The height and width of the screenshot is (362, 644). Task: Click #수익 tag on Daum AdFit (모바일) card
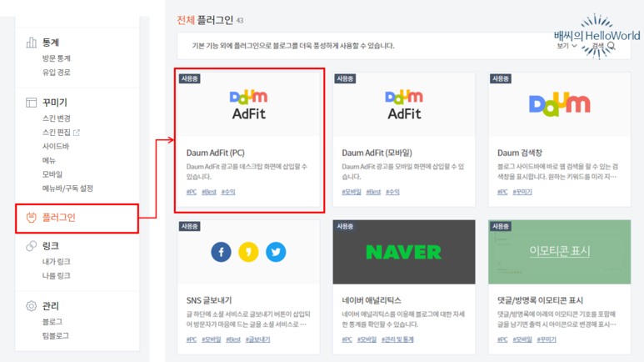pos(392,192)
